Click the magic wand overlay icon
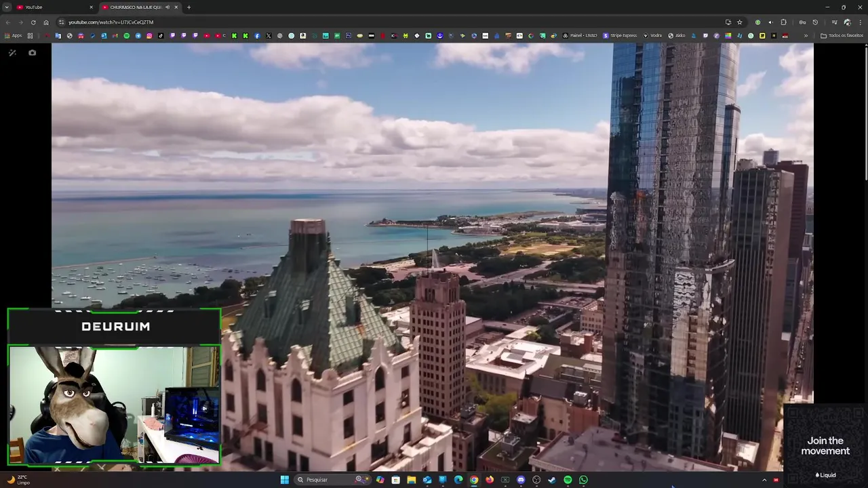This screenshot has width=868, height=488. (x=12, y=52)
